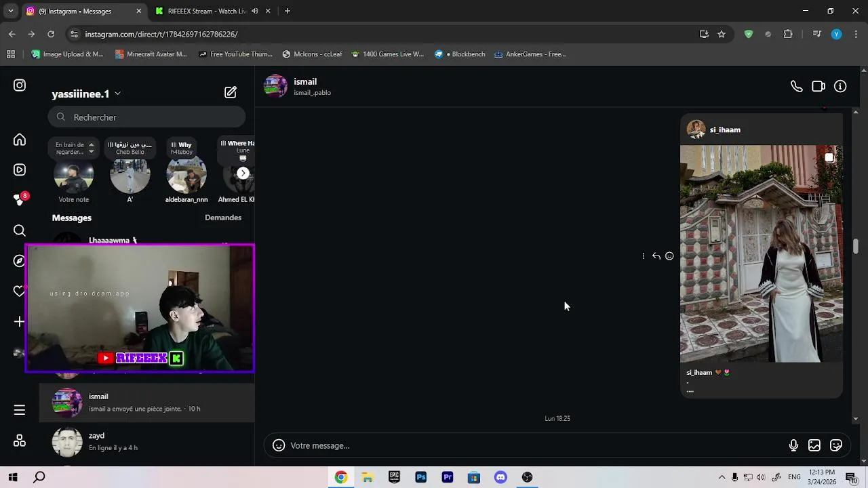Compose a new message

231,92
